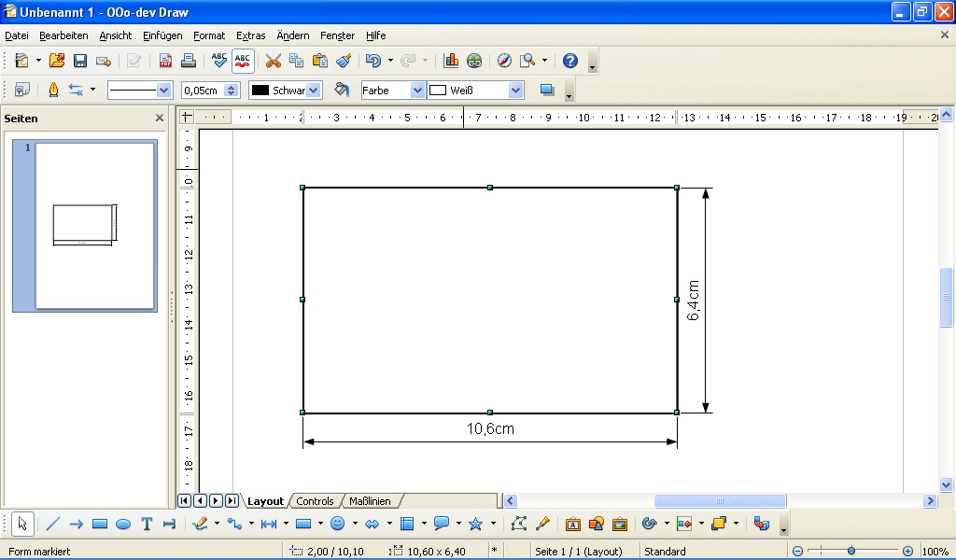This screenshot has width=956, height=560.
Task: Paste from the clipboard
Action: click(x=319, y=61)
